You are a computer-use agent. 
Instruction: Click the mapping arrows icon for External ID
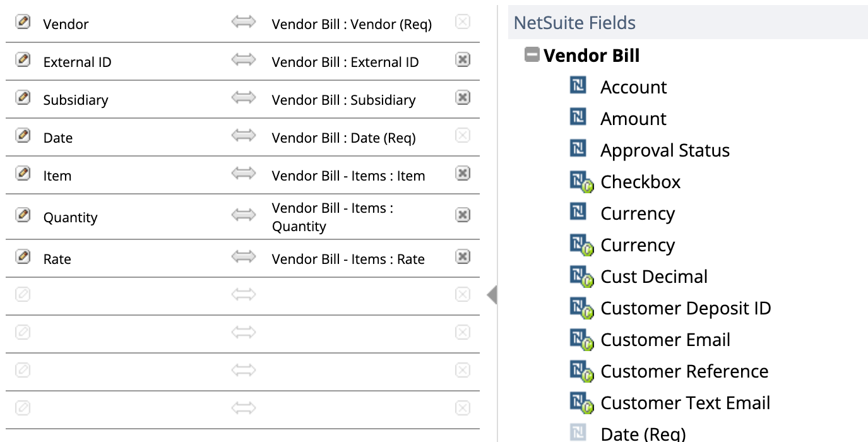coord(243,60)
